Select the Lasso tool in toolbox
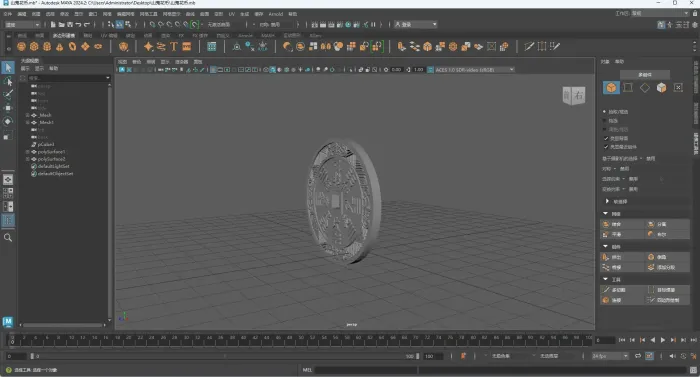700x377 pixels. tap(8, 81)
